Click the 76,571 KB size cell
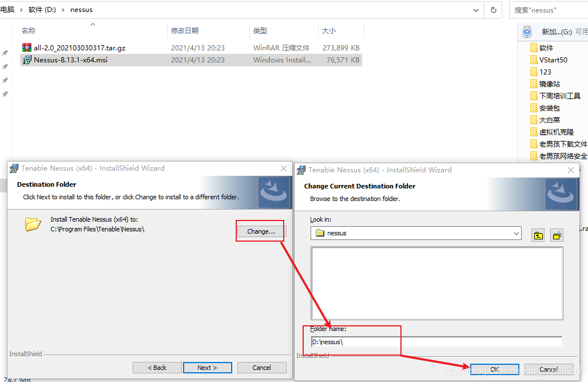Image resolution: width=588 pixels, height=382 pixels. point(343,60)
